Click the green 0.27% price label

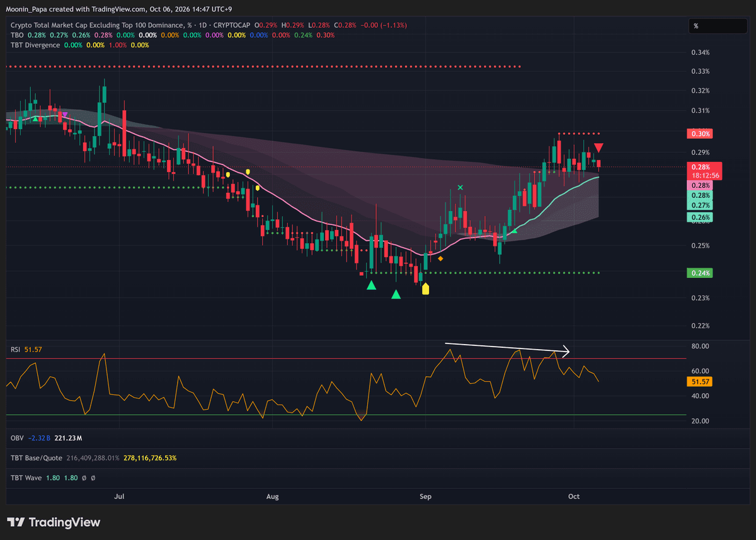[x=701, y=205]
